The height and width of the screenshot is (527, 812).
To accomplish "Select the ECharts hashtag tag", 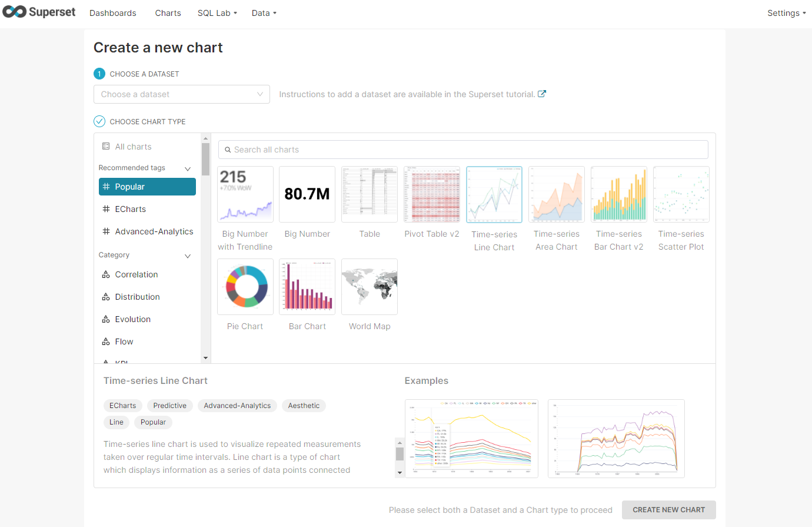I will point(106,209).
